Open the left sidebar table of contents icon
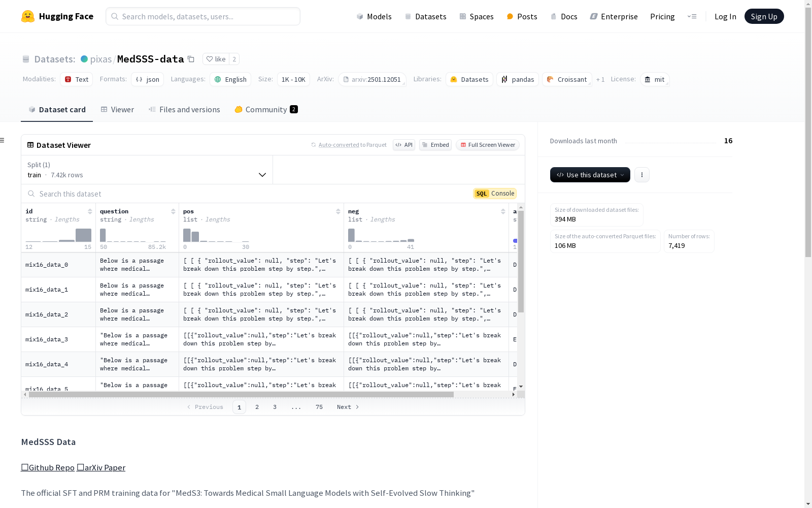Viewport: 812px width, 508px height. coord(3,140)
